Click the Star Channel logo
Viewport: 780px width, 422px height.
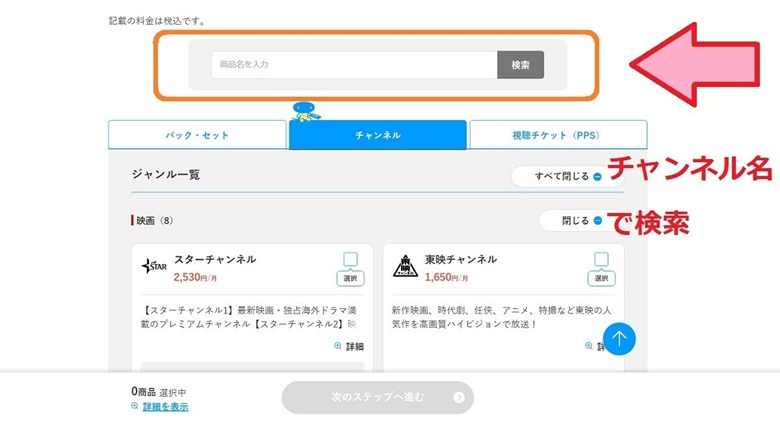[152, 266]
